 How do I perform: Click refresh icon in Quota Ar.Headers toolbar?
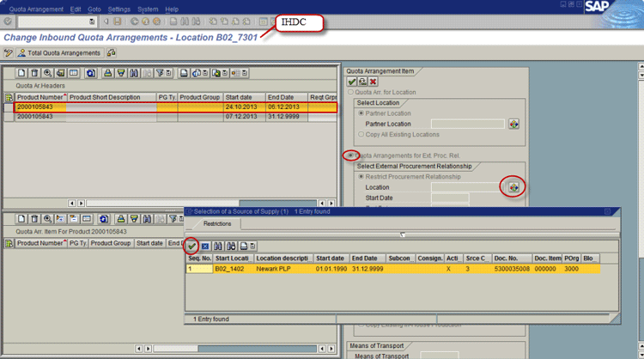click(90, 73)
